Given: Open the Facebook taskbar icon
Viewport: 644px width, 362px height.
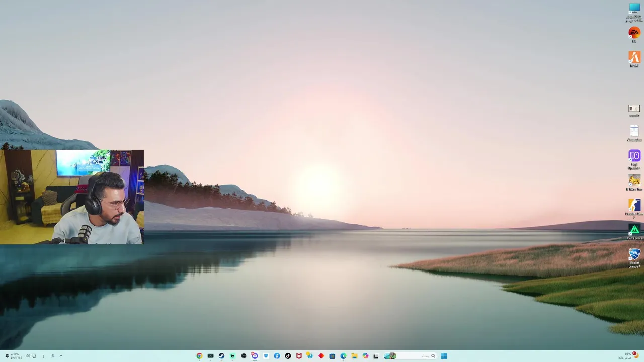Looking at the screenshot, I should click(277, 356).
